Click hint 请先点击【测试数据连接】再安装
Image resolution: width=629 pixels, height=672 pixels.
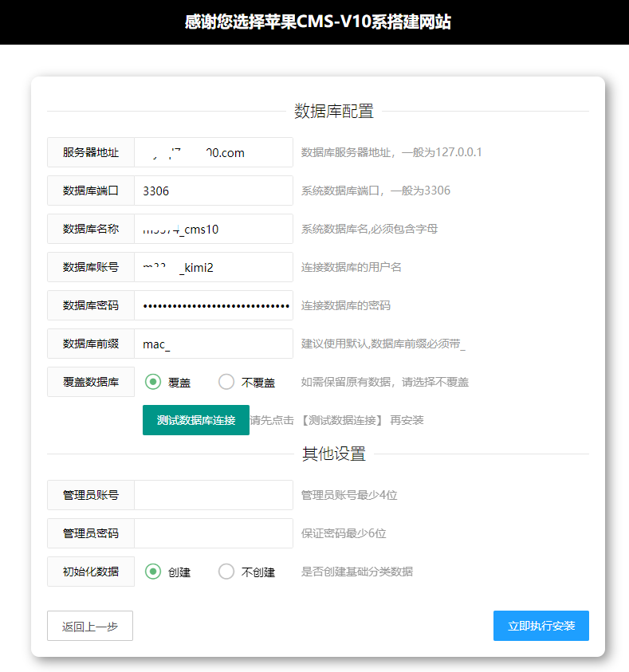336,420
